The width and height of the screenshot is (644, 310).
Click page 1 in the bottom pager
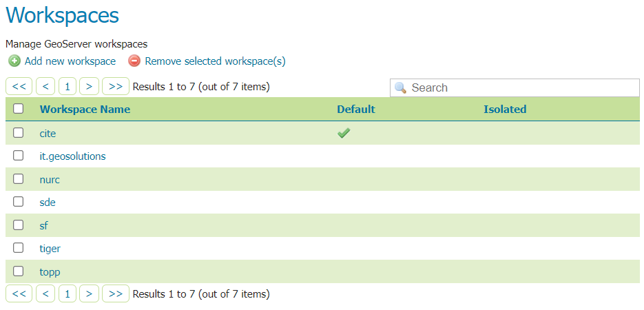pyautogui.click(x=67, y=294)
